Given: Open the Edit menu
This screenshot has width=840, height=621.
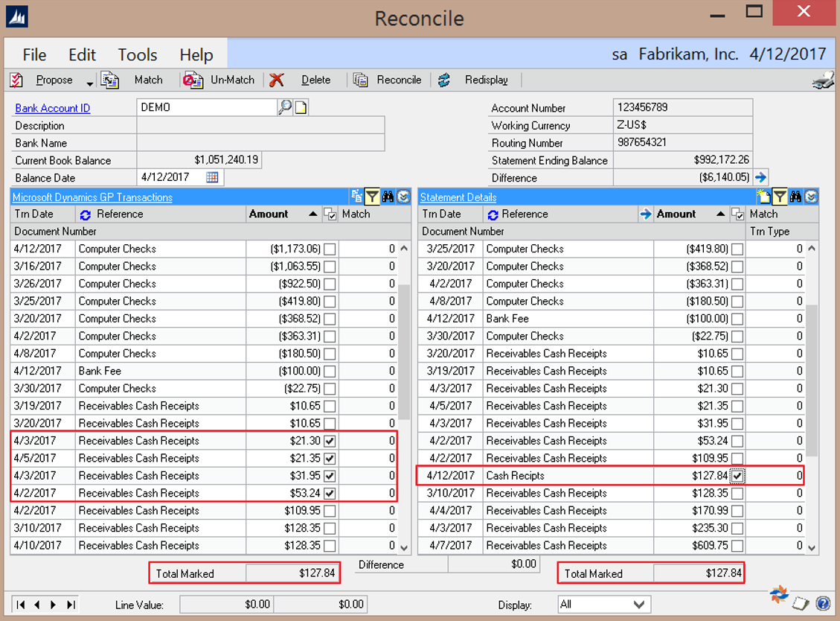Looking at the screenshot, I should (82, 55).
